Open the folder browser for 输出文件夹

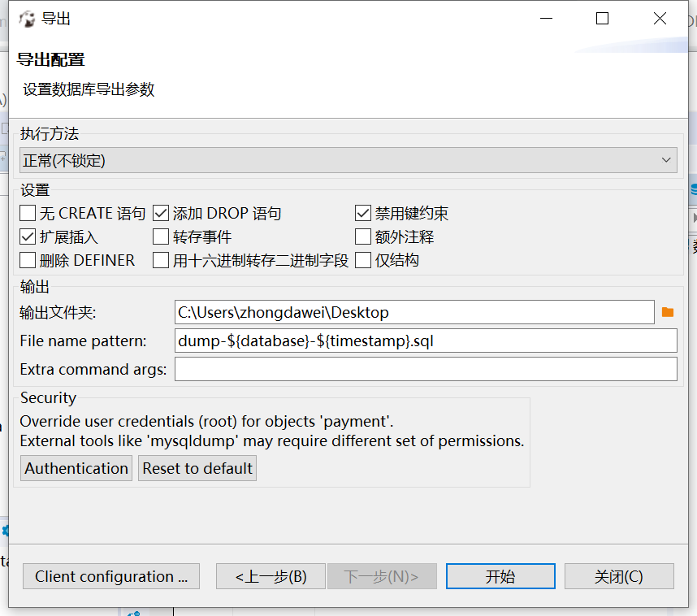point(669,312)
